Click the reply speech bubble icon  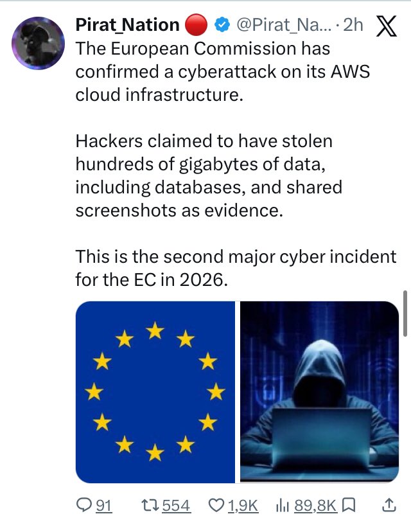(x=85, y=506)
